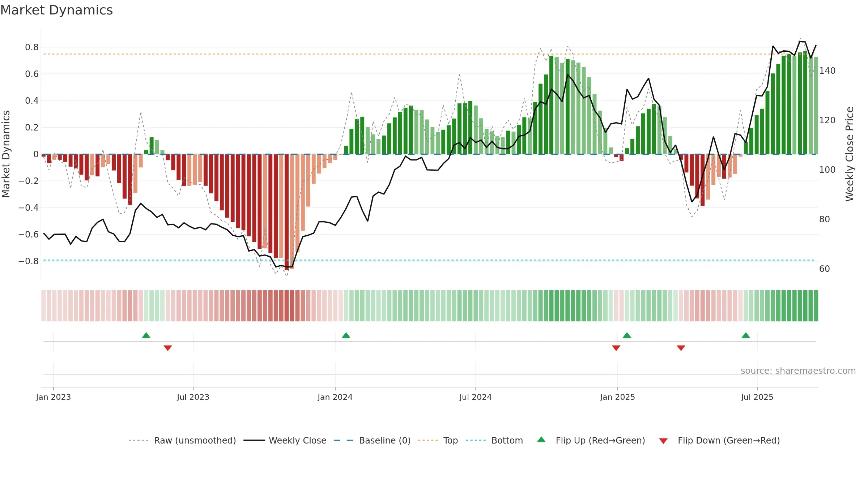Click the 0.8 left axis tick label
Viewport: 868px width, 488px height.
click(32, 47)
